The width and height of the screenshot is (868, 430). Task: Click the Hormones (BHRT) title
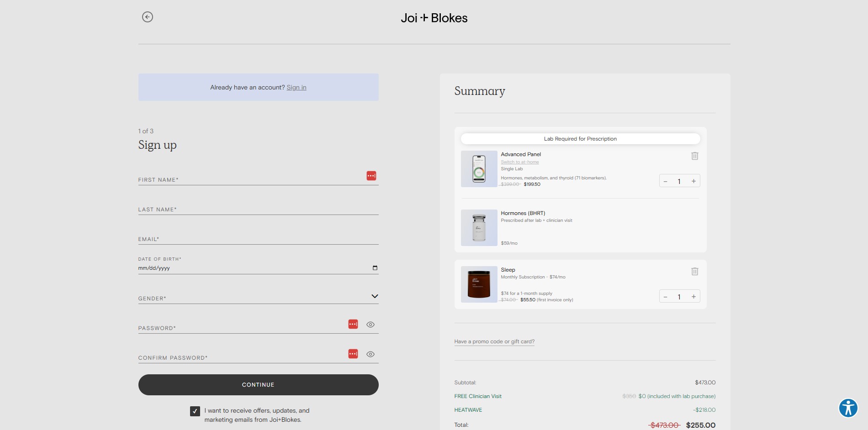523,213
